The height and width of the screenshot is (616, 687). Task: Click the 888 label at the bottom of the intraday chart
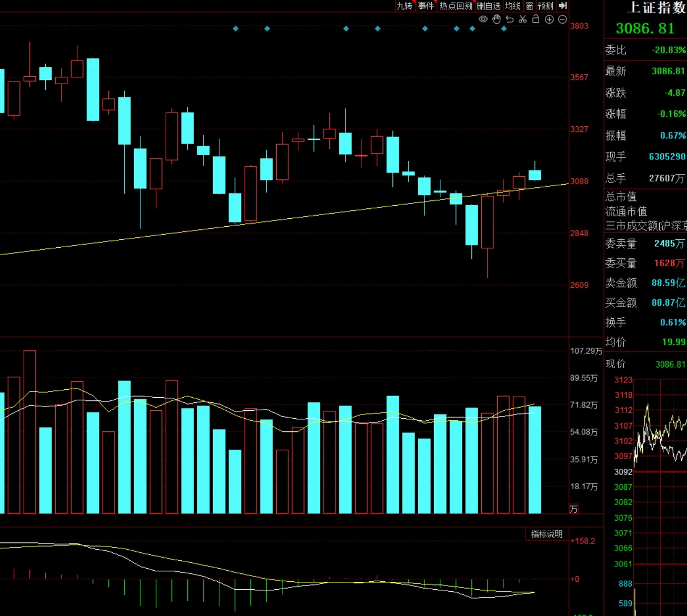click(x=625, y=584)
